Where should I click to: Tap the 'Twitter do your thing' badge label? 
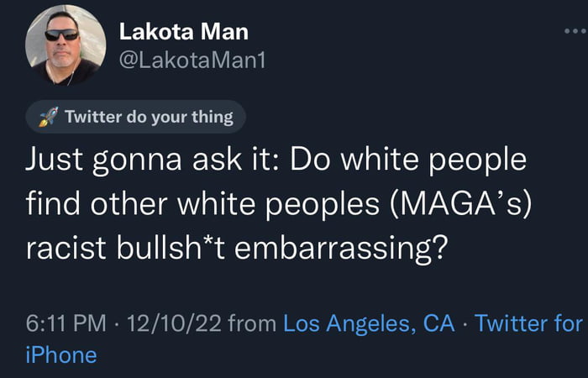[x=149, y=117]
